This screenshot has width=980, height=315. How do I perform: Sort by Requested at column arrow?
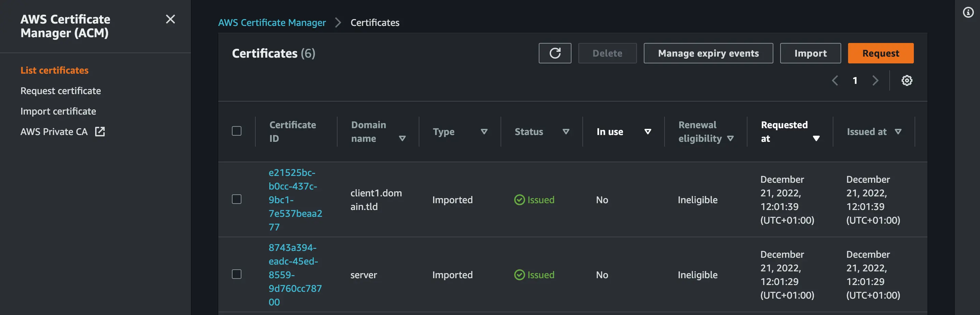click(816, 138)
